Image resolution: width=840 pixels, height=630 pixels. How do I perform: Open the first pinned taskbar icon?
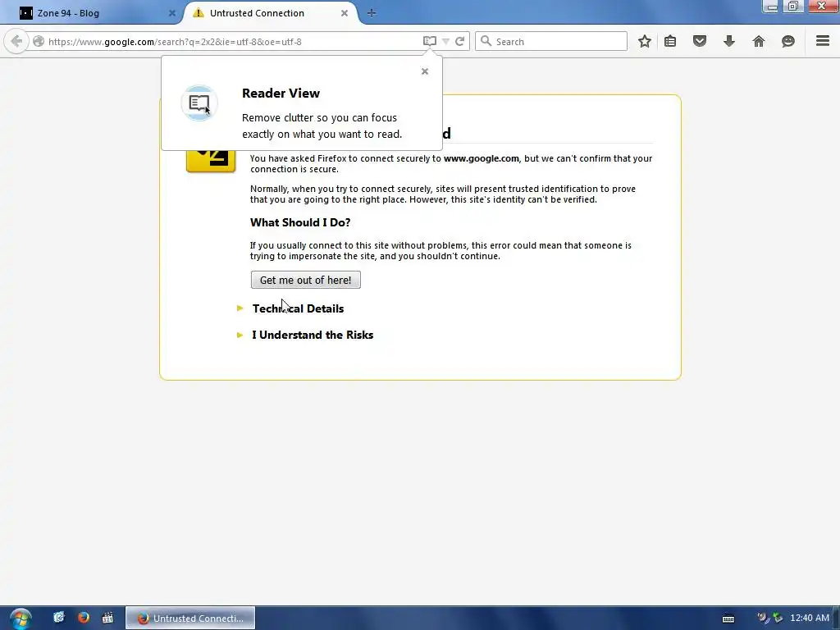pos(59,618)
